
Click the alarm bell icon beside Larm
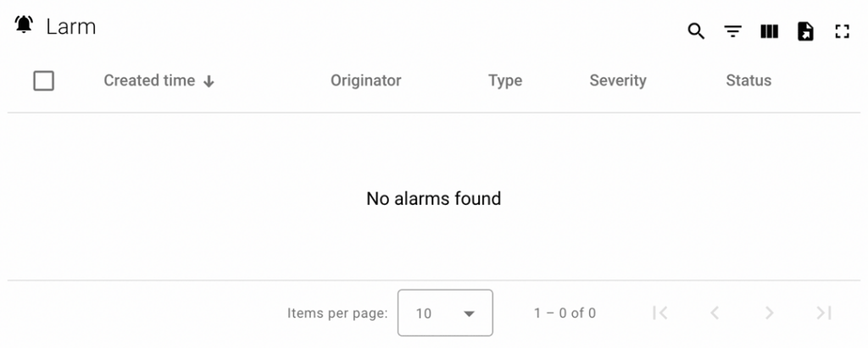(24, 26)
